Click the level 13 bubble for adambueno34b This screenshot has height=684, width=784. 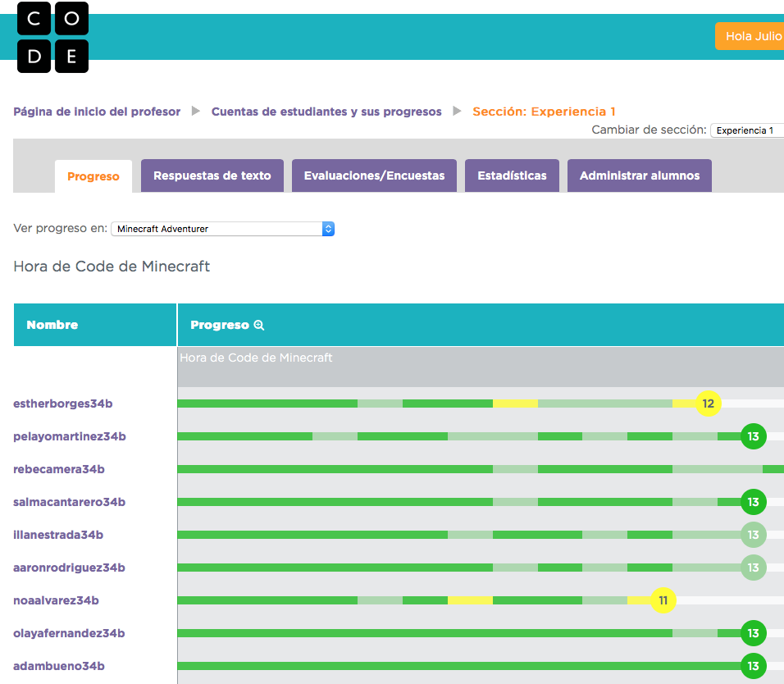coord(753,666)
